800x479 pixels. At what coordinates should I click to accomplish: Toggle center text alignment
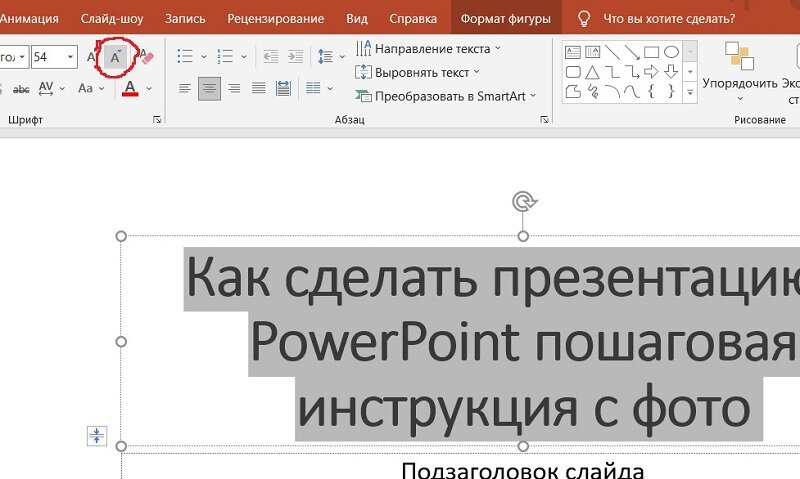[209, 89]
